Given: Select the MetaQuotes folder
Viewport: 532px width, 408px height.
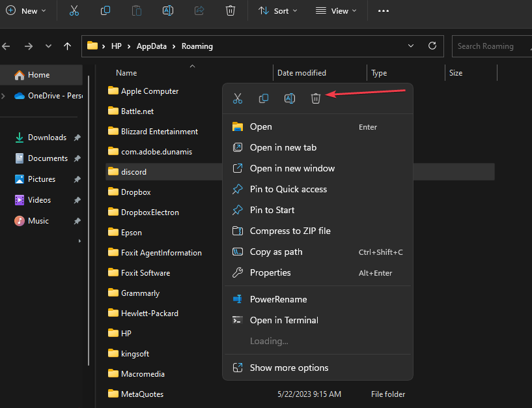Looking at the screenshot, I should pyautogui.click(x=142, y=394).
